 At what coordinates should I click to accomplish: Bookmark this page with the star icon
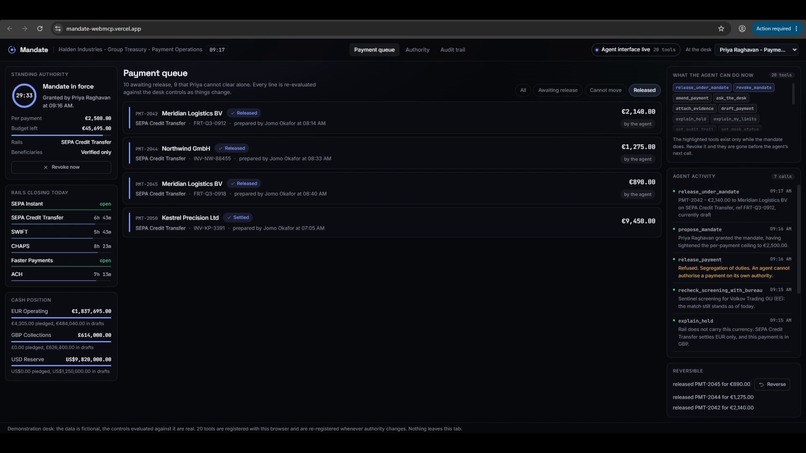coord(721,29)
